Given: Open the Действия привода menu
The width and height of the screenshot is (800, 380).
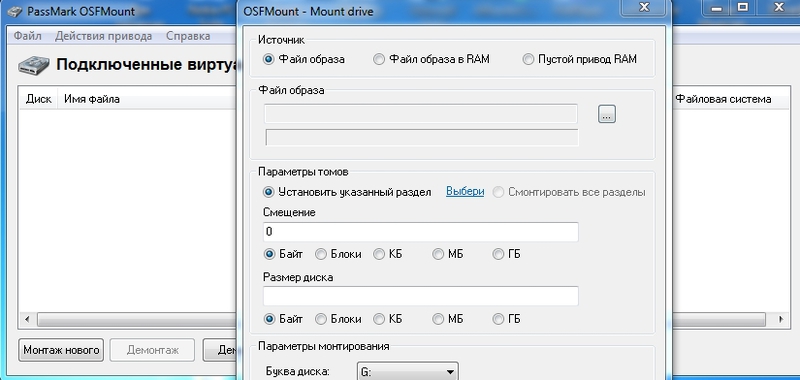Looking at the screenshot, I should click(x=104, y=36).
